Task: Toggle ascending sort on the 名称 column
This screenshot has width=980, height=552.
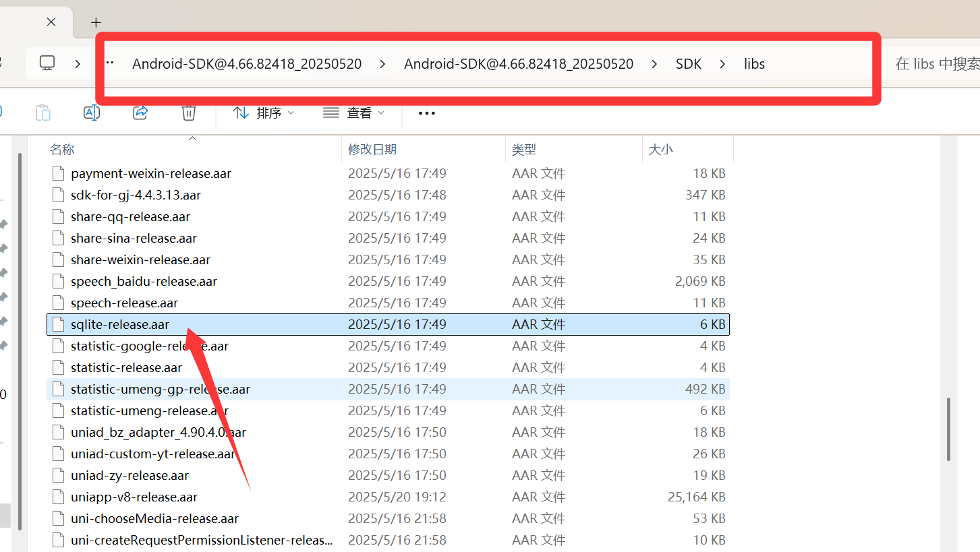Action: pyautogui.click(x=61, y=149)
